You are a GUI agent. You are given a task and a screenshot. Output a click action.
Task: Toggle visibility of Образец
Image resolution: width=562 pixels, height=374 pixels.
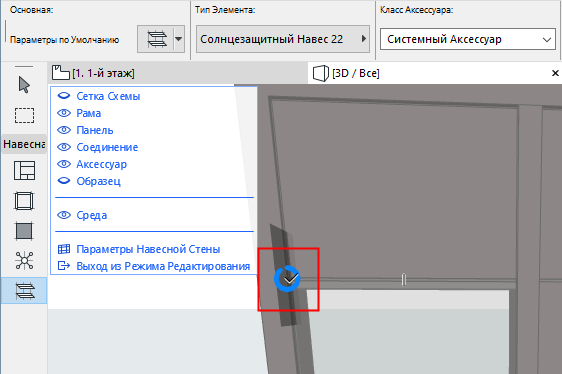click(x=64, y=181)
